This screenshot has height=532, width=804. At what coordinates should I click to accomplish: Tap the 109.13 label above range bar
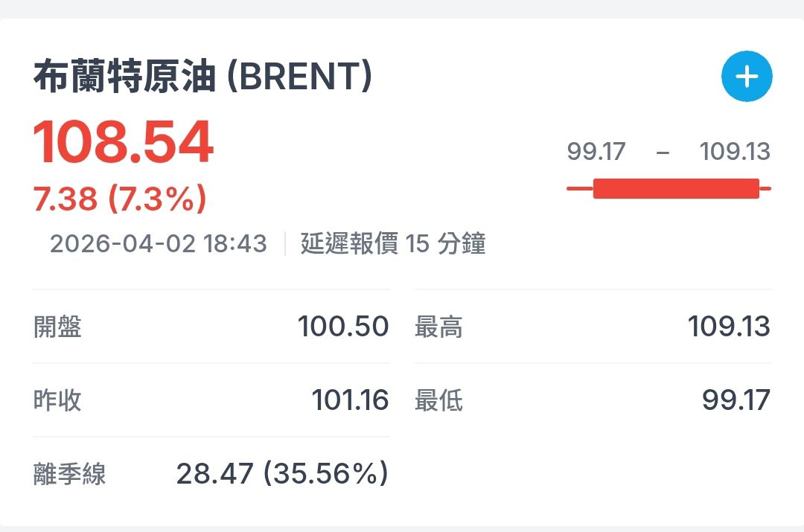734,152
